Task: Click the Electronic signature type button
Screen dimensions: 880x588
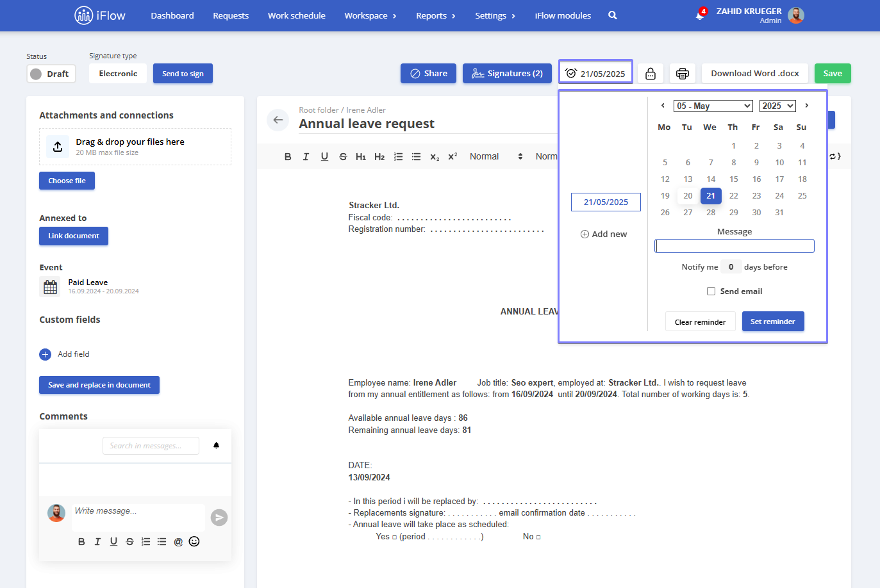Action: pos(118,74)
